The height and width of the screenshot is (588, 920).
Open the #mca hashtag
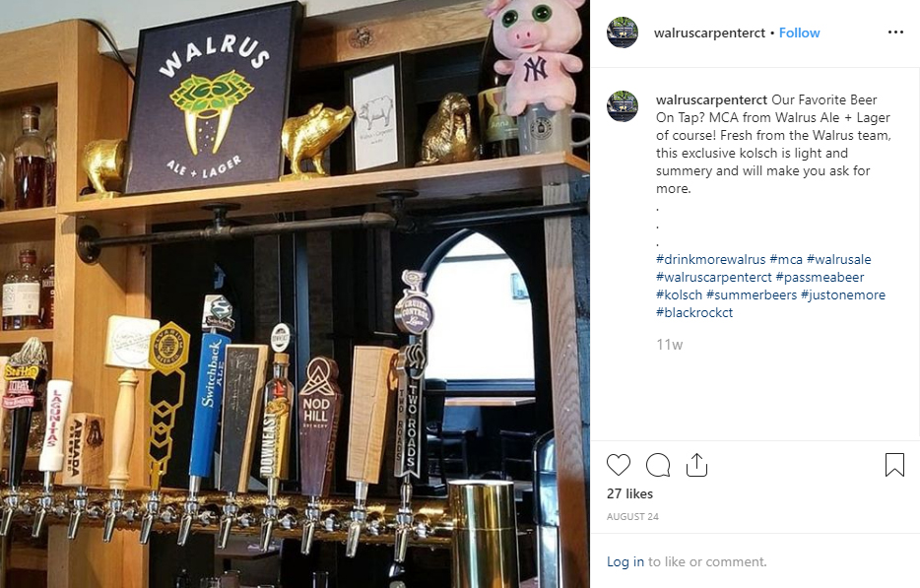pyautogui.click(x=786, y=259)
